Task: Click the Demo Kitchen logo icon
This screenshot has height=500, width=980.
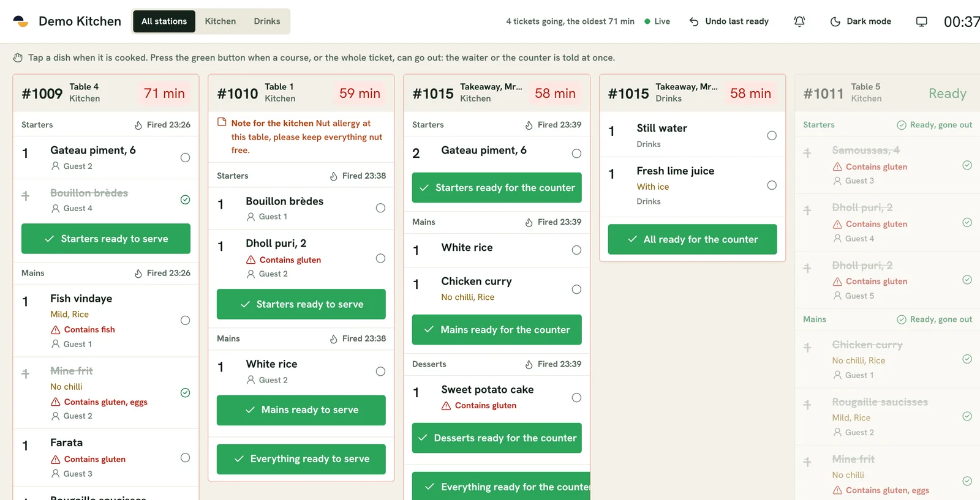Action: 21,21
